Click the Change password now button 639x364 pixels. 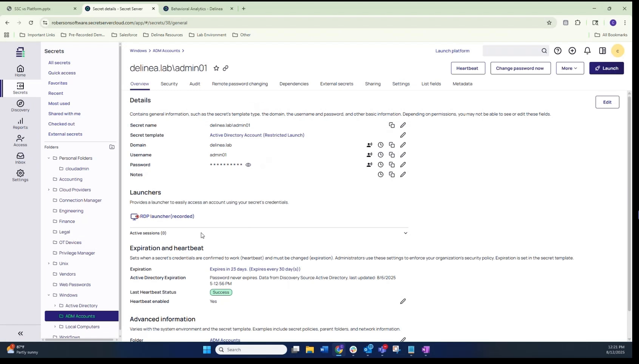click(520, 68)
